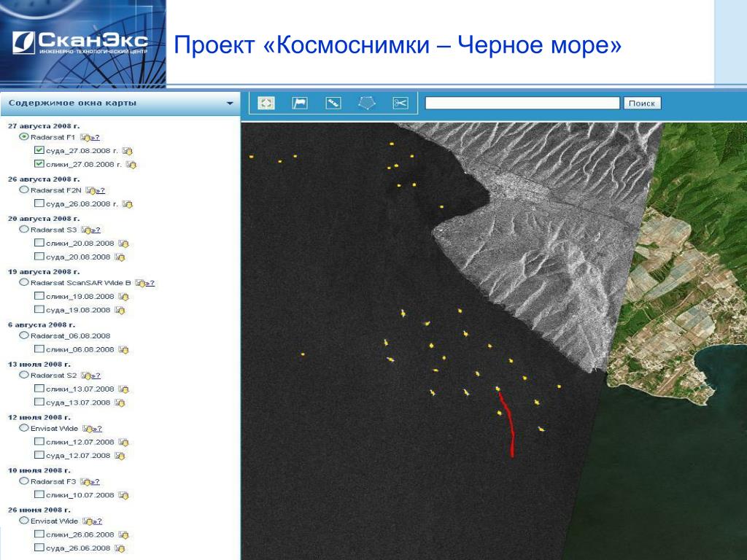Click download icon beside слики_20.08.2008
Screen dimensions: 747x560
[123, 244]
